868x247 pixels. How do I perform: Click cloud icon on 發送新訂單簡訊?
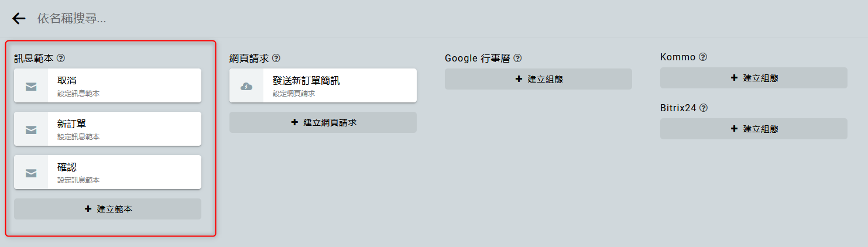[x=246, y=86]
